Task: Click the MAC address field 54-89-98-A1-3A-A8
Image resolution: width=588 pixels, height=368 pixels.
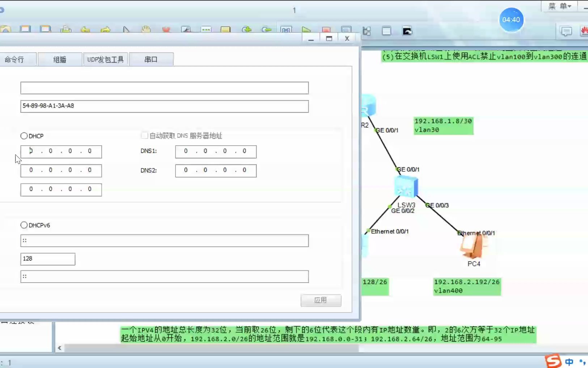Action: pyautogui.click(x=165, y=106)
